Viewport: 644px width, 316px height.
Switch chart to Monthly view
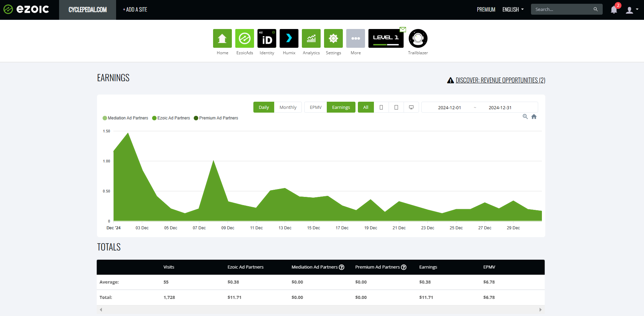click(x=288, y=107)
